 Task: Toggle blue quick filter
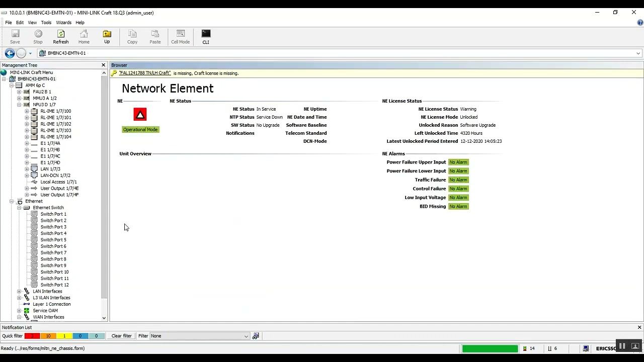point(80,336)
